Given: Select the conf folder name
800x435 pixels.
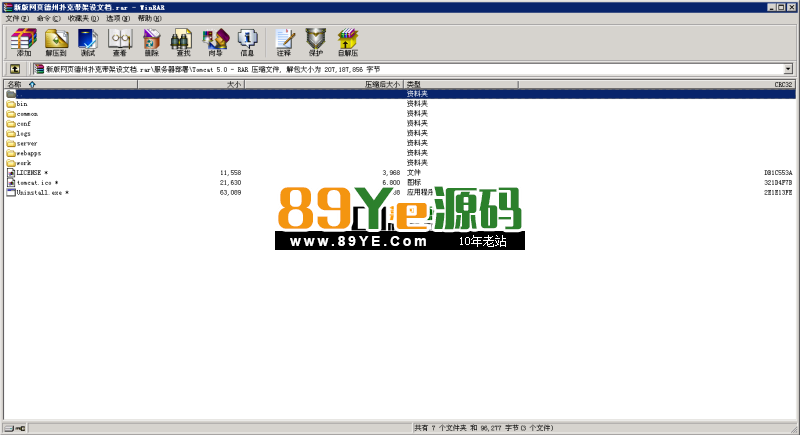Looking at the screenshot, I should click(23, 124).
